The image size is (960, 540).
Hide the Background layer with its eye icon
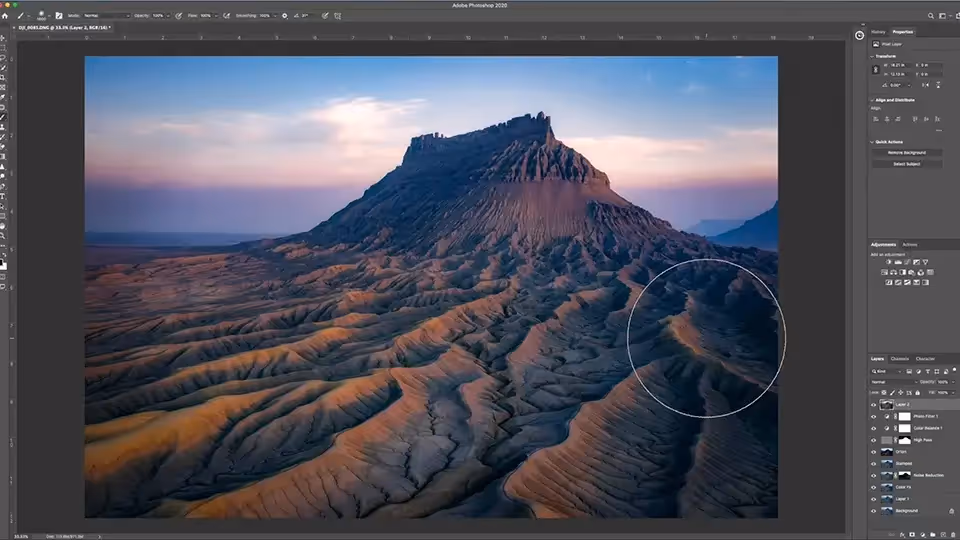(x=873, y=510)
